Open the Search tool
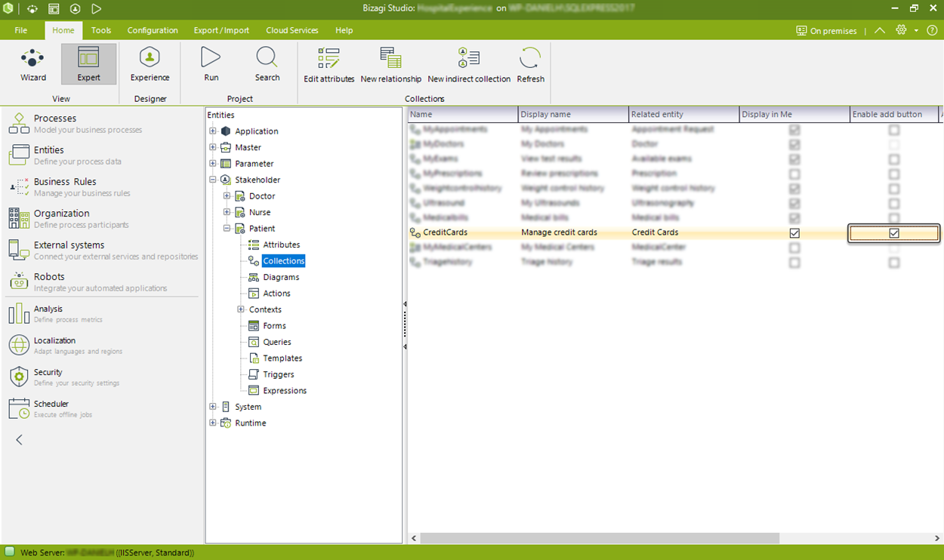Viewport: 944px width, 560px height. (x=267, y=64)
